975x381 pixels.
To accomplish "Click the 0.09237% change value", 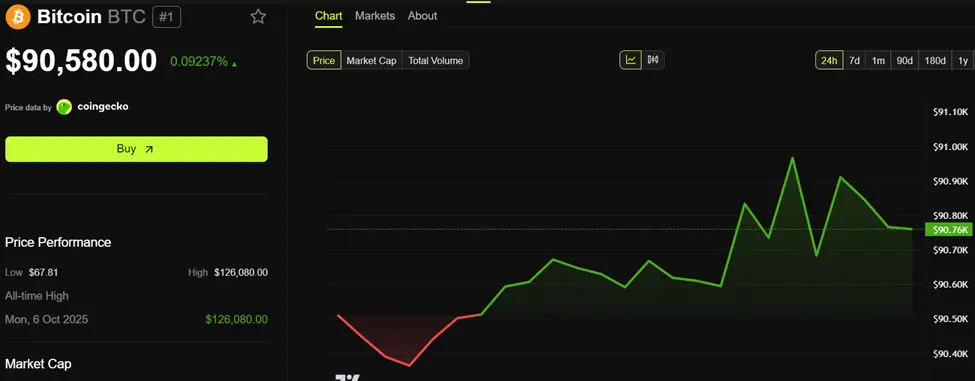I will coord(199,62).
